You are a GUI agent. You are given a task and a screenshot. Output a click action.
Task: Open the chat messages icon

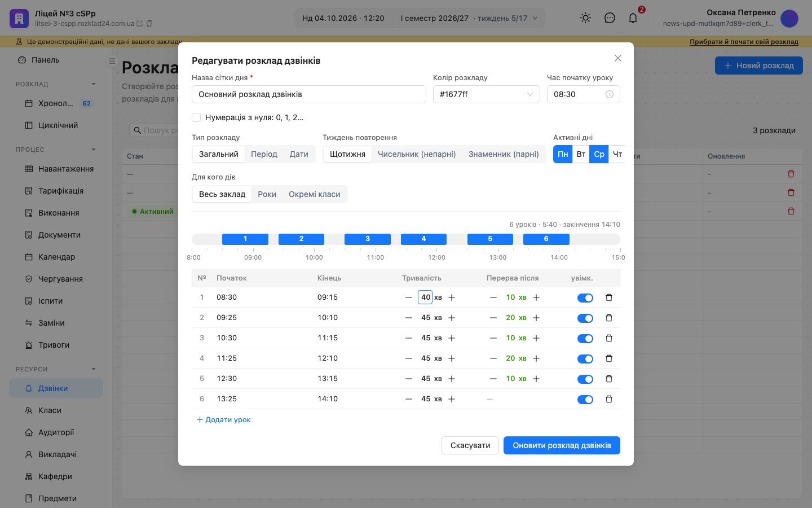610,18
